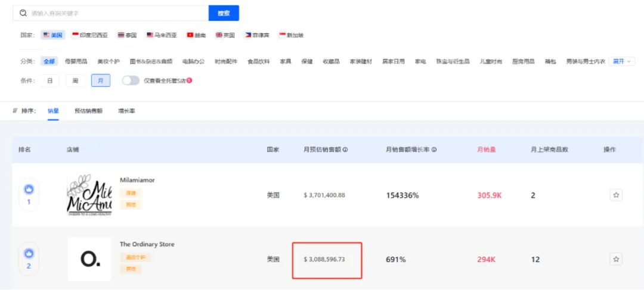The width and height of the screenshot is (644, 290).
Task: Choose the 厨房用品 category
Action: pyautogui.click(x=524, y=61)
